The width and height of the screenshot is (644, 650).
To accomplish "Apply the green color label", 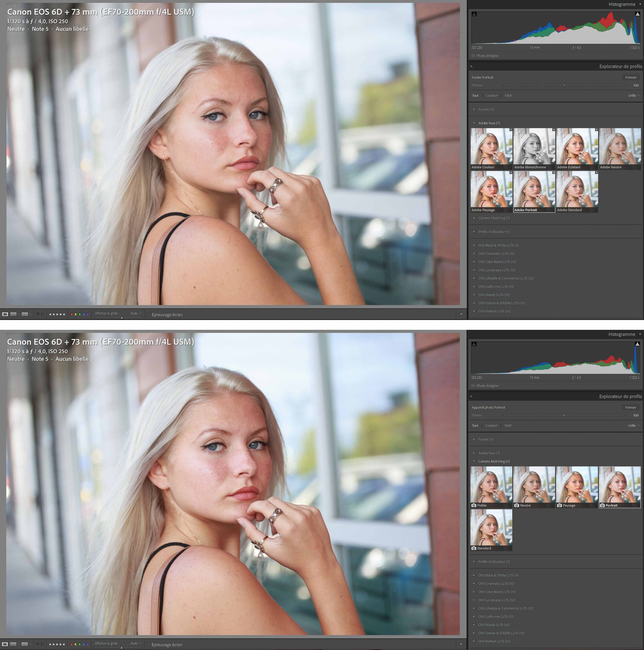I will coord(80,314).
